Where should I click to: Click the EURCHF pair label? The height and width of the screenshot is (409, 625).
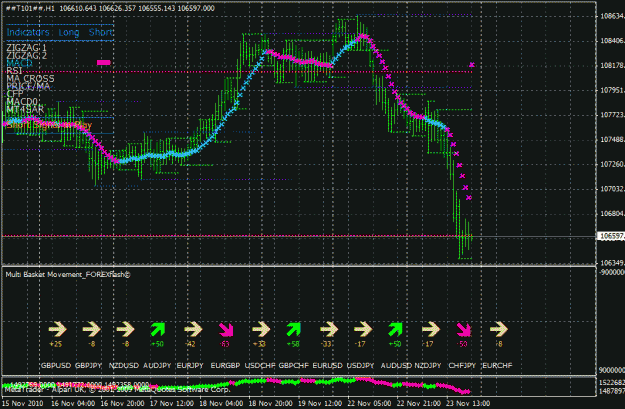(x=497, y=366)
